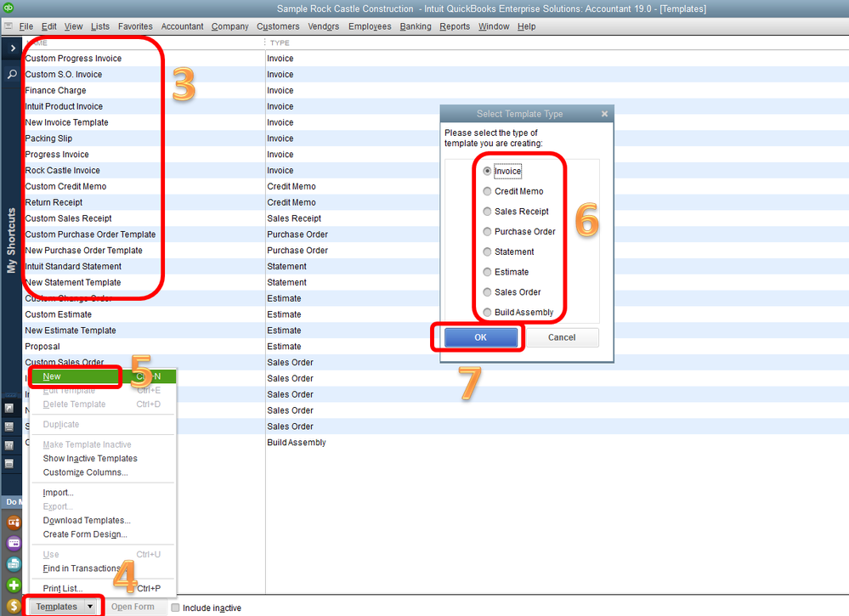Open the Employees menu
The width and height of the screenshot is (849, 616).
[370, 26]
